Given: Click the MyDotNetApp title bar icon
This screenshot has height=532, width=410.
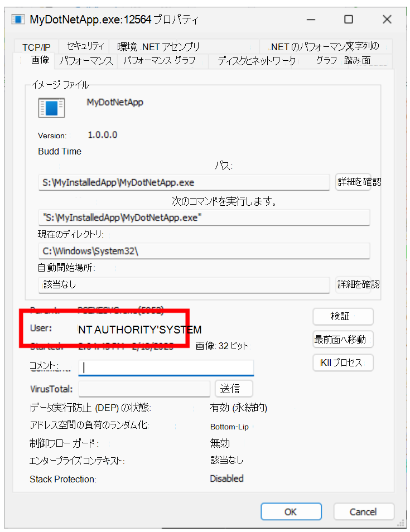Looking at the screenshot, I should click(18, 20).
